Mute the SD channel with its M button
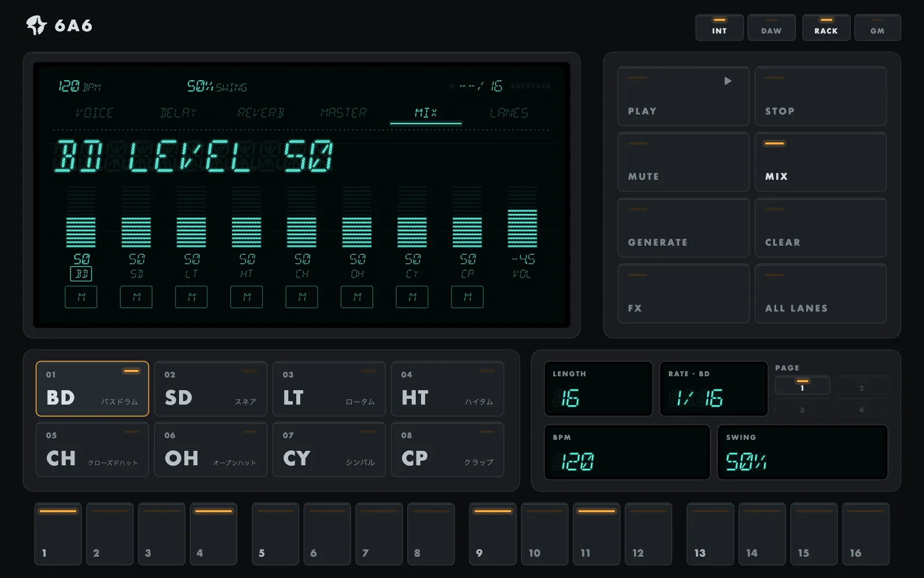This screenshot has height=578, width=924. coord(136,297)
